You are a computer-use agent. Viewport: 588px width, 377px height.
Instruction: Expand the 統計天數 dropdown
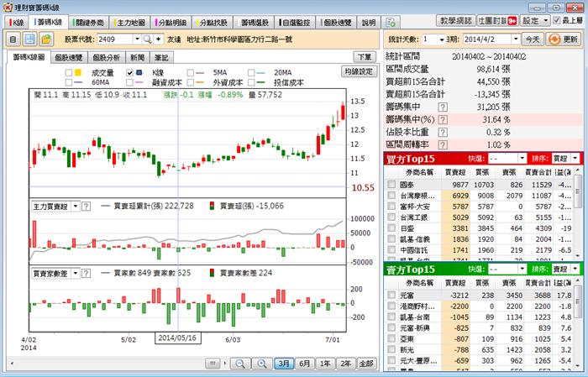pos(443,39)
